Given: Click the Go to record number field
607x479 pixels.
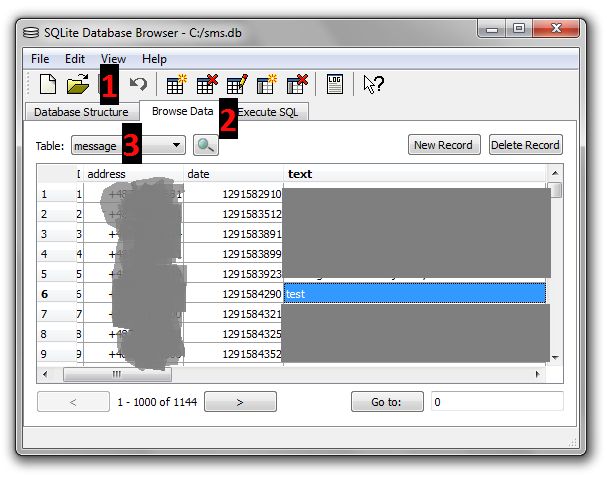Looking at the screenshot, I should coord(497,401).
